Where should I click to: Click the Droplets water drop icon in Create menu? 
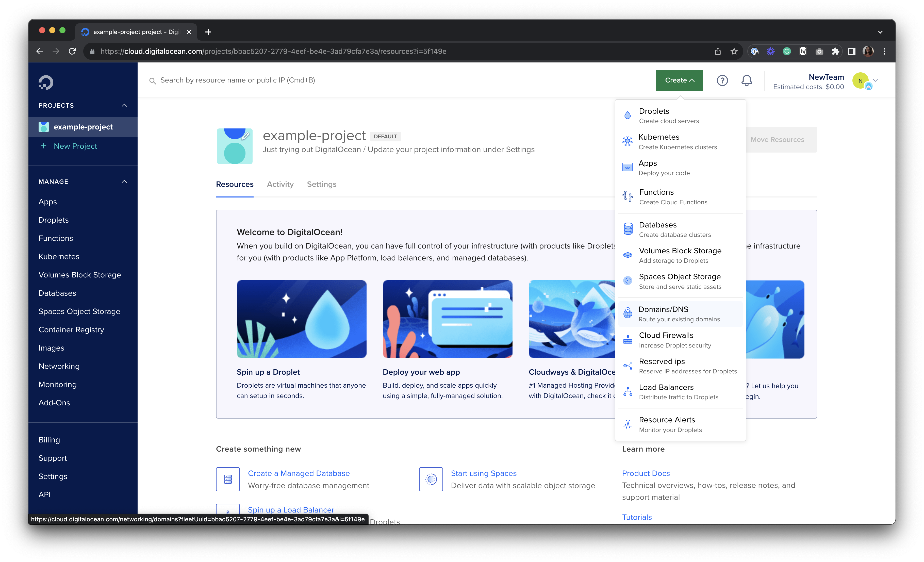(627, 115)
